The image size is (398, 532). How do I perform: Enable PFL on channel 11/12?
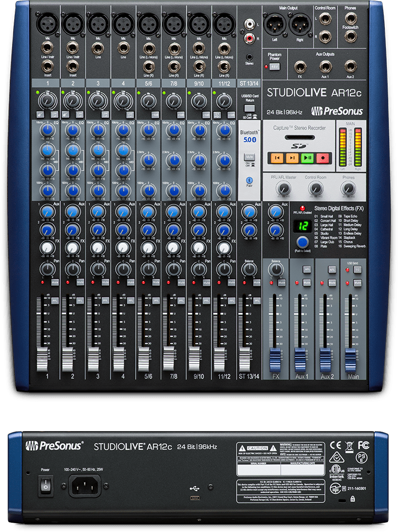coord(232,301)
